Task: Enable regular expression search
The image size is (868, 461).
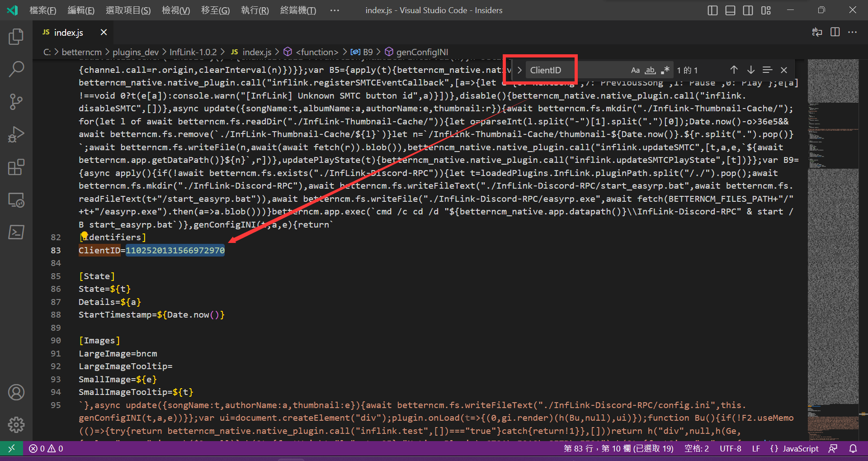Action: click(x=665, y=70)
